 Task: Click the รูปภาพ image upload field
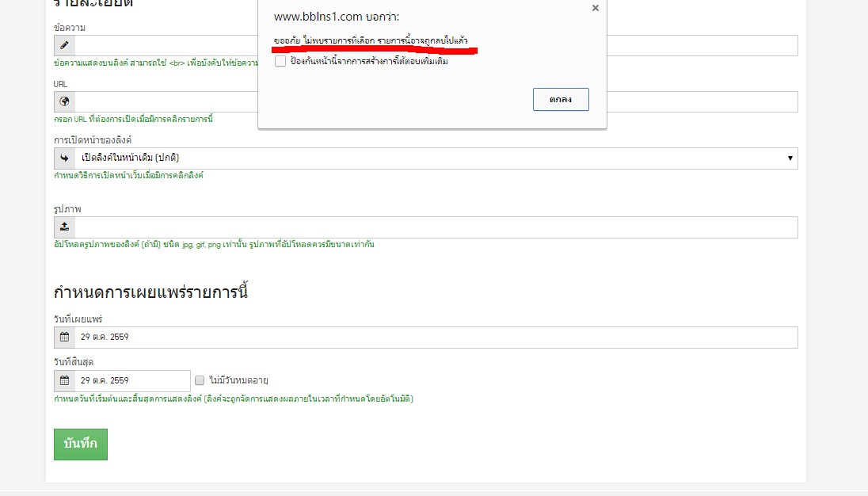pos(436,227)
